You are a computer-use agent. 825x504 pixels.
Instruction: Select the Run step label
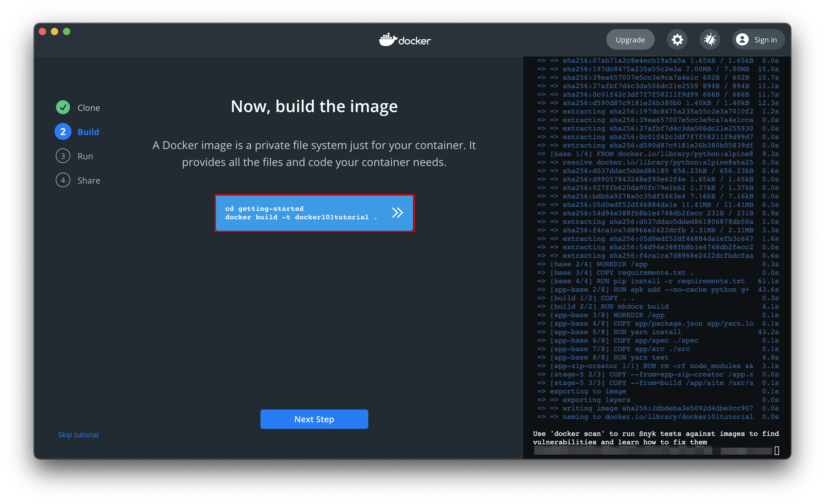point(85,156)
